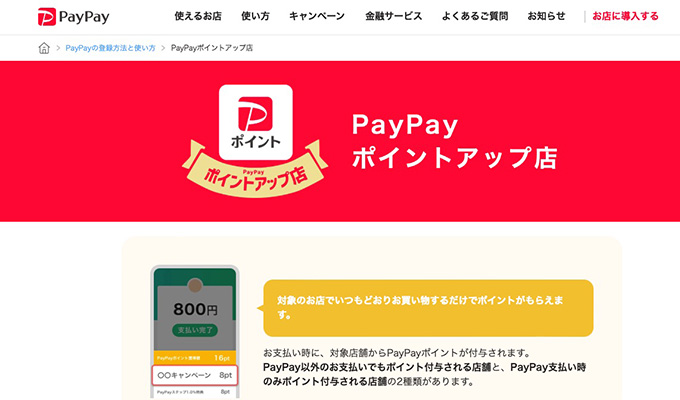The height and width of the screenshot is (400, 680).
Task: Follow PayPayの登録方法と使い方 breadcrumb link
Action: click(x=110, y=48)
